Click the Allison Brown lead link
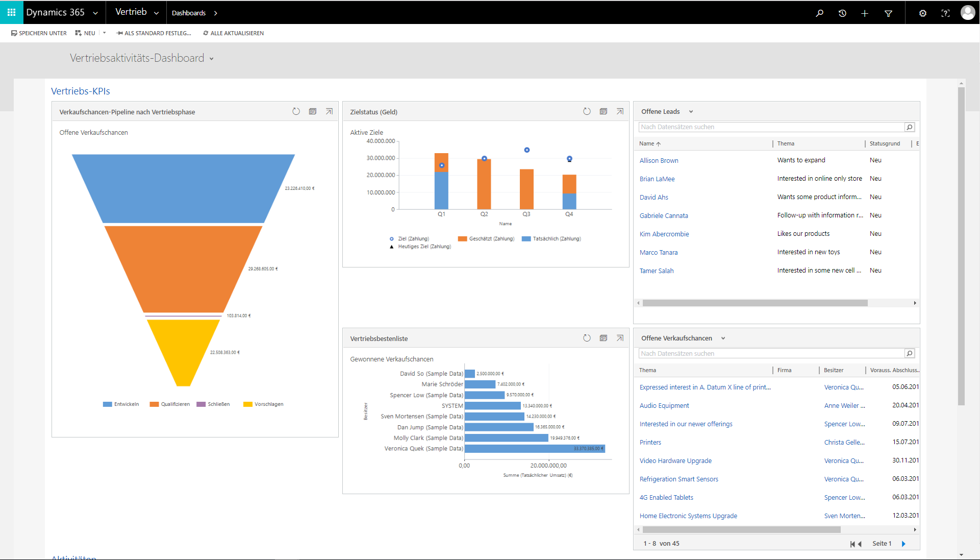Screen dimensions: 980x560 pyautogui.click(x=658, y=160)
